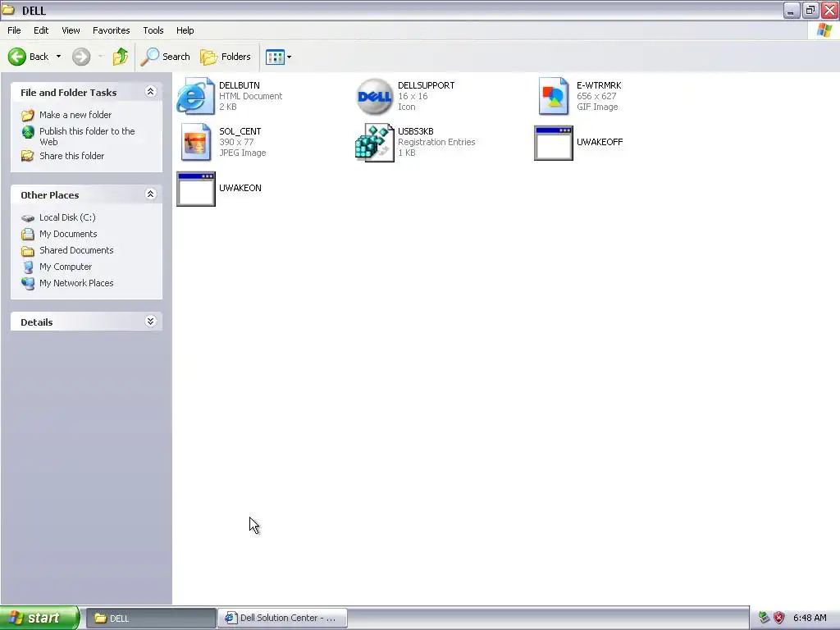The height and width of the screenshot is (630, 840).
Task: Click Publish this folder to the Web
Action: [87, 137]
